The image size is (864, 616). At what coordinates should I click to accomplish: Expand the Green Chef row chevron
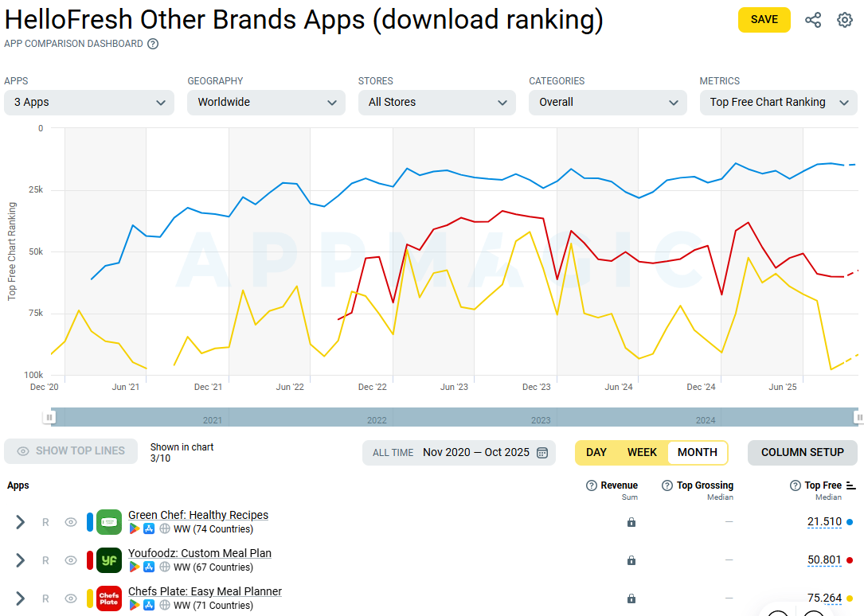(x=21, y=522)
